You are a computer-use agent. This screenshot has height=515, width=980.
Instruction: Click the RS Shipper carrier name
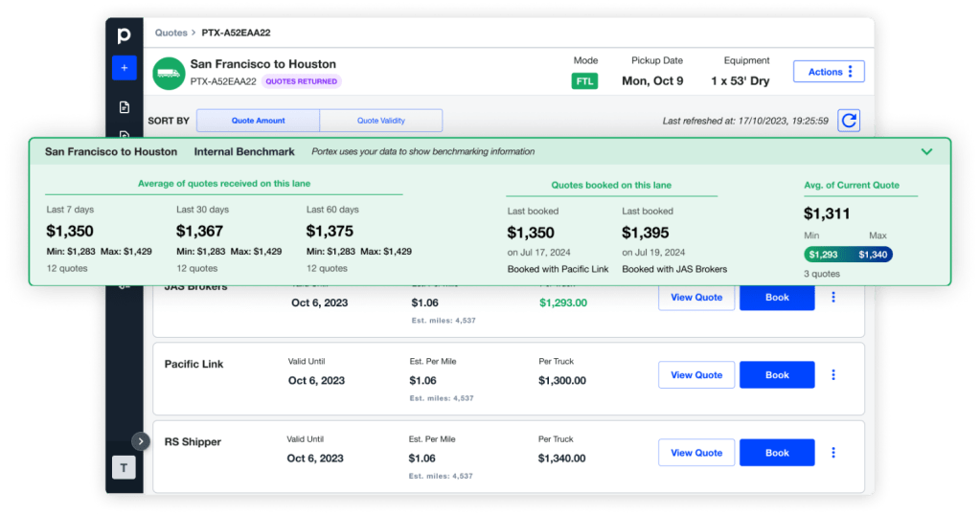[x=193, y=442]
